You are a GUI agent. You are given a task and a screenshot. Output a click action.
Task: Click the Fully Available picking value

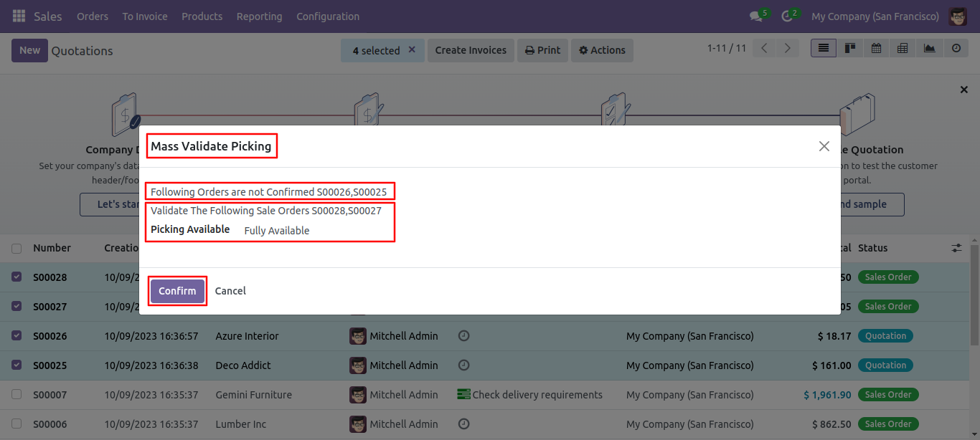pos(277,231)
